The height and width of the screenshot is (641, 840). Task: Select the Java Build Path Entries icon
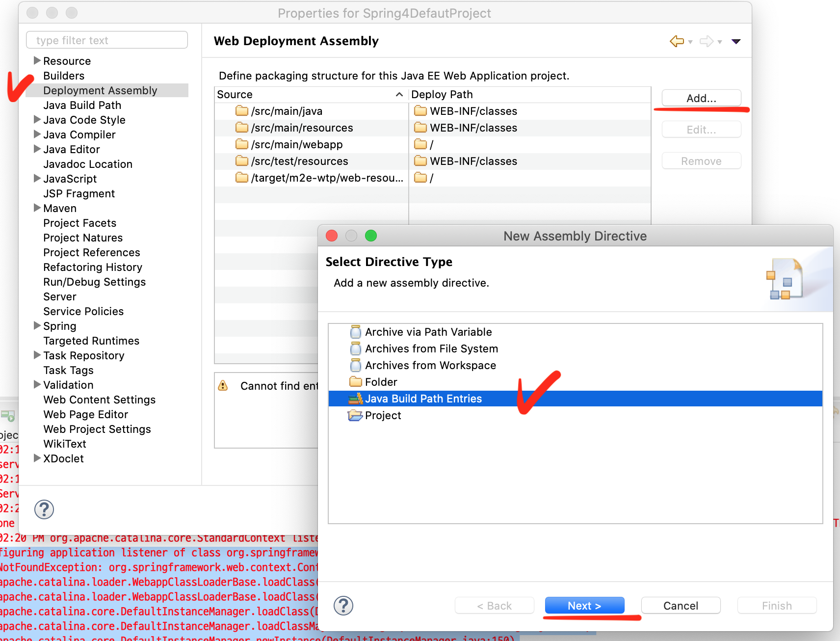(356, 399)
